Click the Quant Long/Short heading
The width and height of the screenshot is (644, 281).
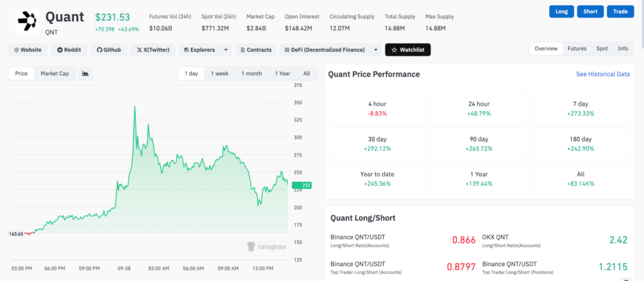pyautogui.click(x=363, y=218)
